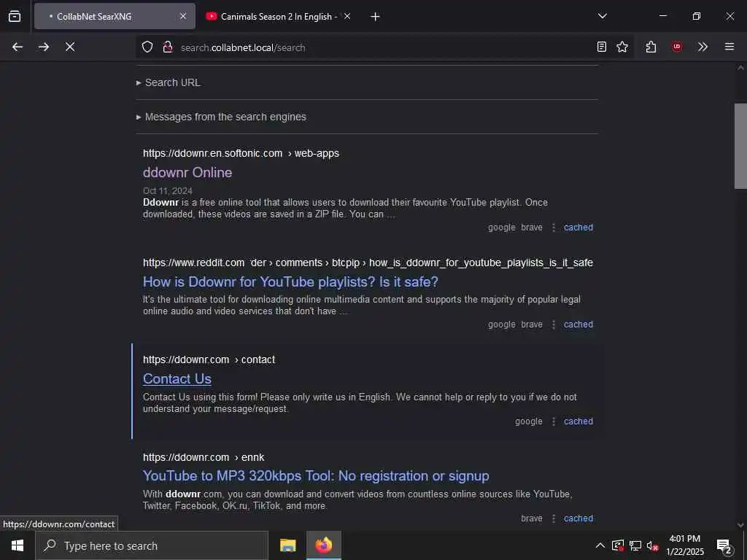This screenshot has height=560, width=747.
Task: Close the CollabNet SearXNG tab
Action: (x=183, y=16)
